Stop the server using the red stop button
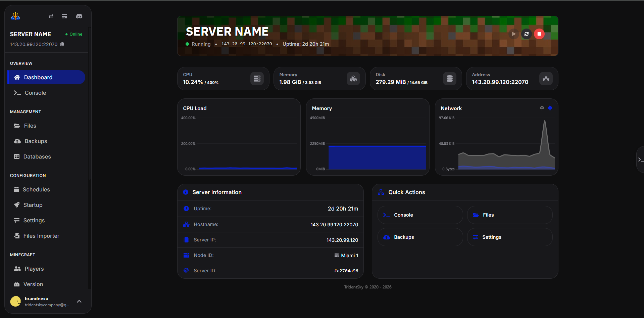 [539, 34]
